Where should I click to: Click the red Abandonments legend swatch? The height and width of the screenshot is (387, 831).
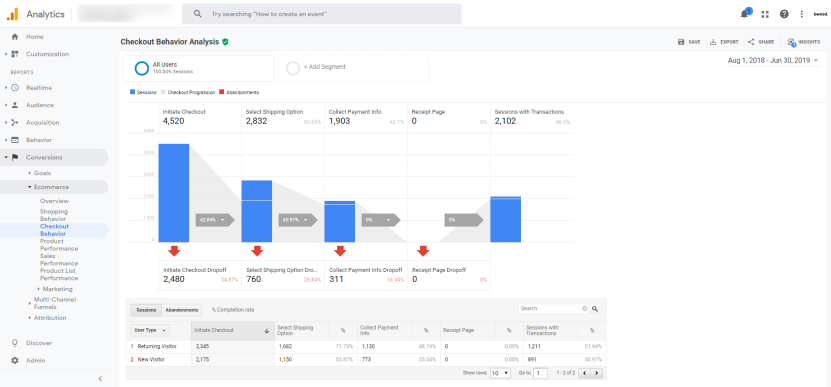click(x=223, y=92)
